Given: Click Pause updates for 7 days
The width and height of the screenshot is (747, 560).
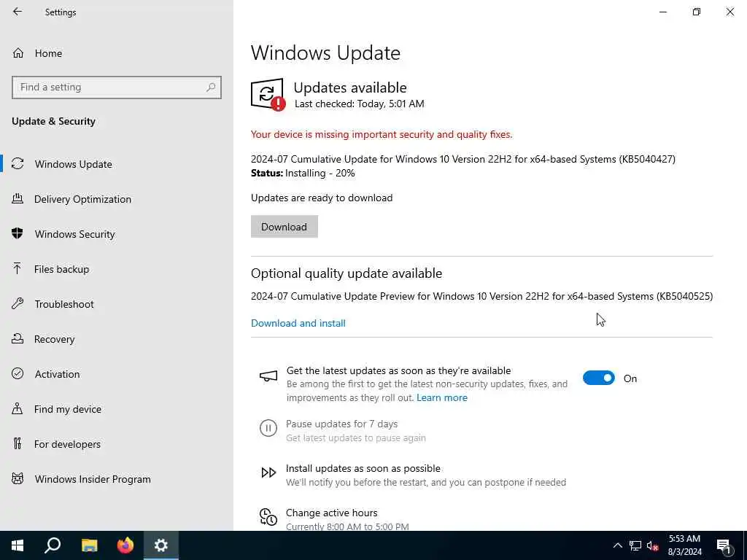Looking at the screenshot, I should tap(341, 424).
